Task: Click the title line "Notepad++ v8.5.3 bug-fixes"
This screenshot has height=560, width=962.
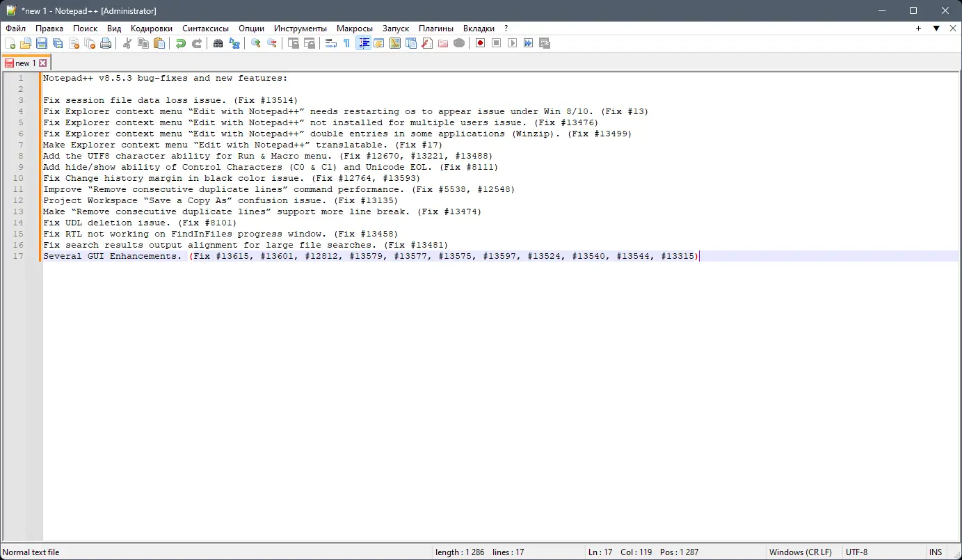Action: tap(165, 78)
